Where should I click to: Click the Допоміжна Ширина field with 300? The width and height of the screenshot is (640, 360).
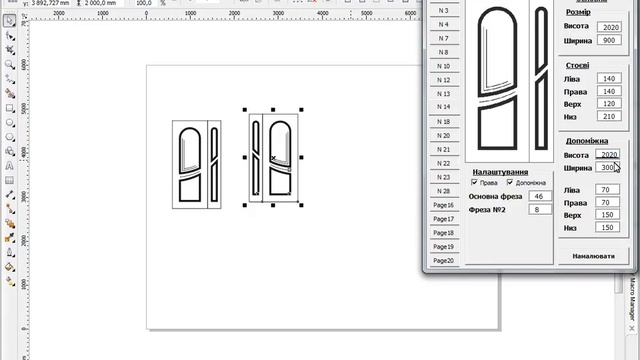tap(608, 168)
